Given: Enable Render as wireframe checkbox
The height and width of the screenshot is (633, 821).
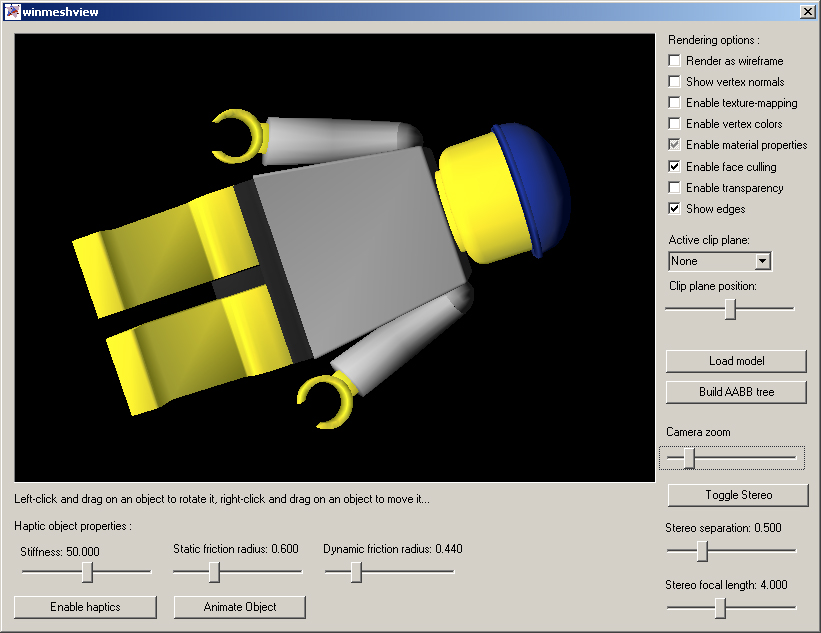Looking at the screenshot, I should tap(675, 61).
